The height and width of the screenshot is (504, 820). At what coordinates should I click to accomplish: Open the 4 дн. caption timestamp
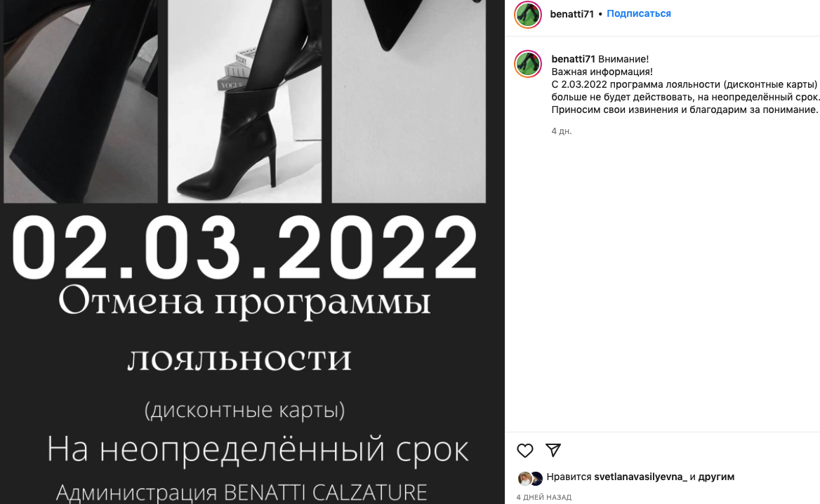pos(561,131)
